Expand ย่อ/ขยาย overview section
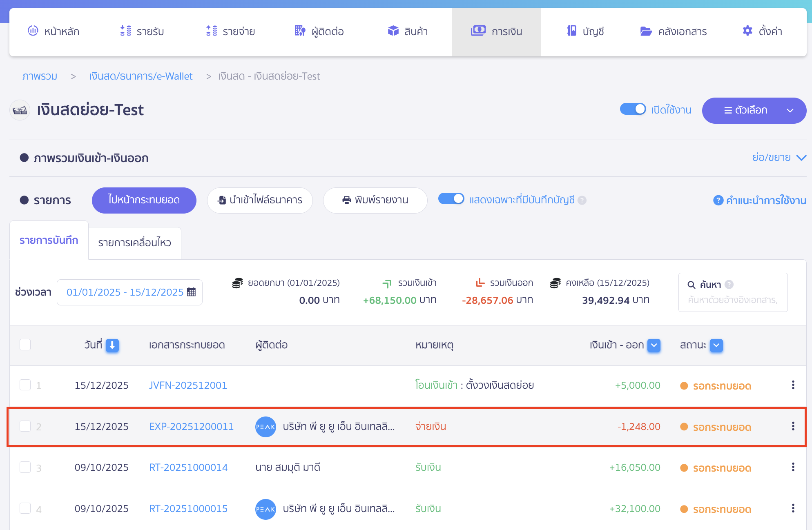This screenshot has width=812, height=530. point(779,158)
